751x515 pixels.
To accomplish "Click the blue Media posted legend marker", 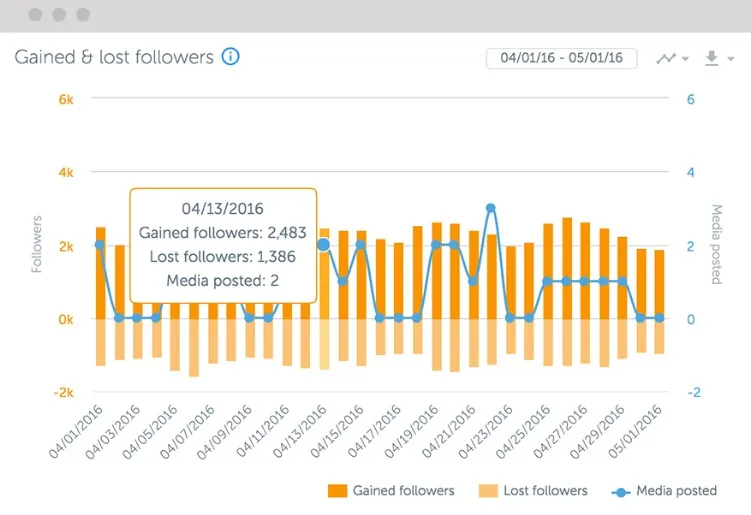I will point(621,492).
